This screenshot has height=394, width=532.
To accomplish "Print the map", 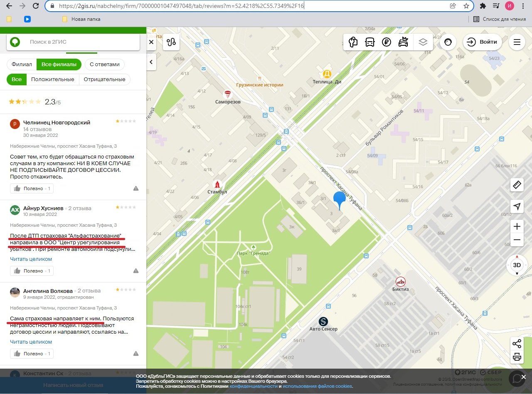I will (x=517, y=357).
